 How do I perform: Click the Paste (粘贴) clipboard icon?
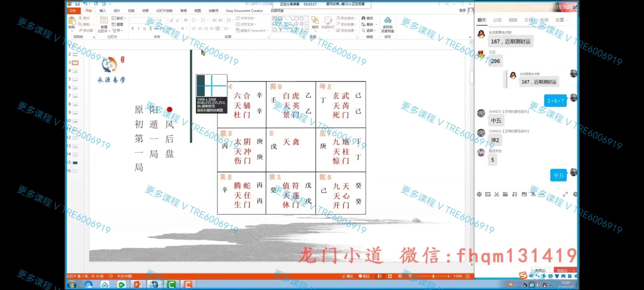[x=72, y=21]
